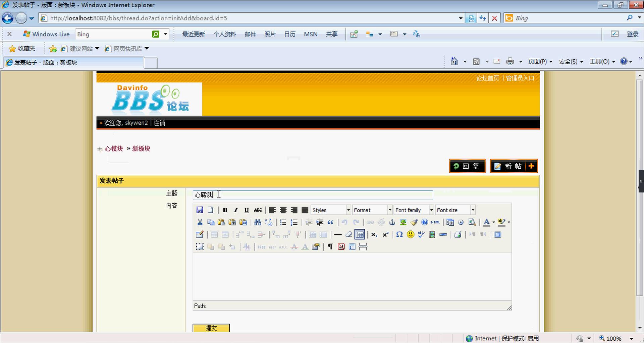Open the Styles dropdown
Image resolution: width=644 pixels, height=343 pixels.
click(331, 210)
